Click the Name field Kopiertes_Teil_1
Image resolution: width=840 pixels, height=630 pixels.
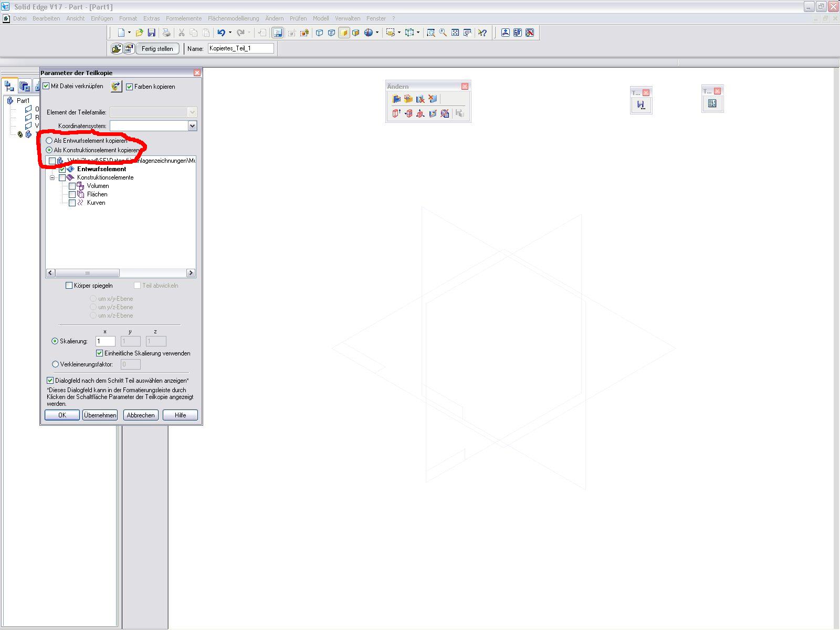tap(241, 48)
